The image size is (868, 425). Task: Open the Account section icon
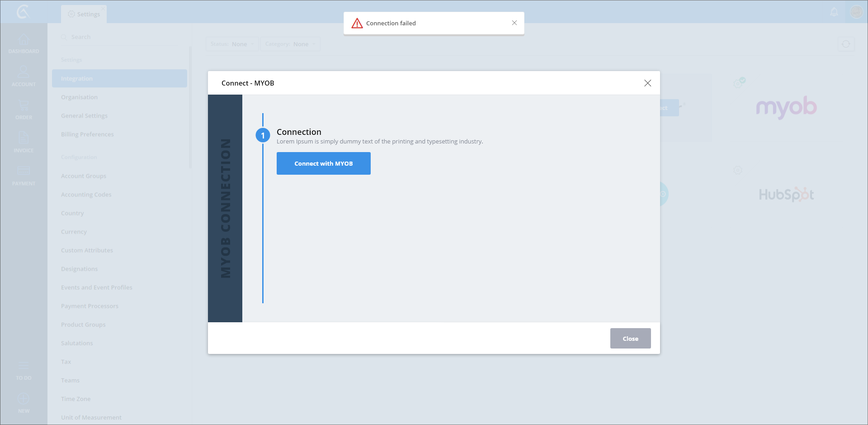pos(24,72)
